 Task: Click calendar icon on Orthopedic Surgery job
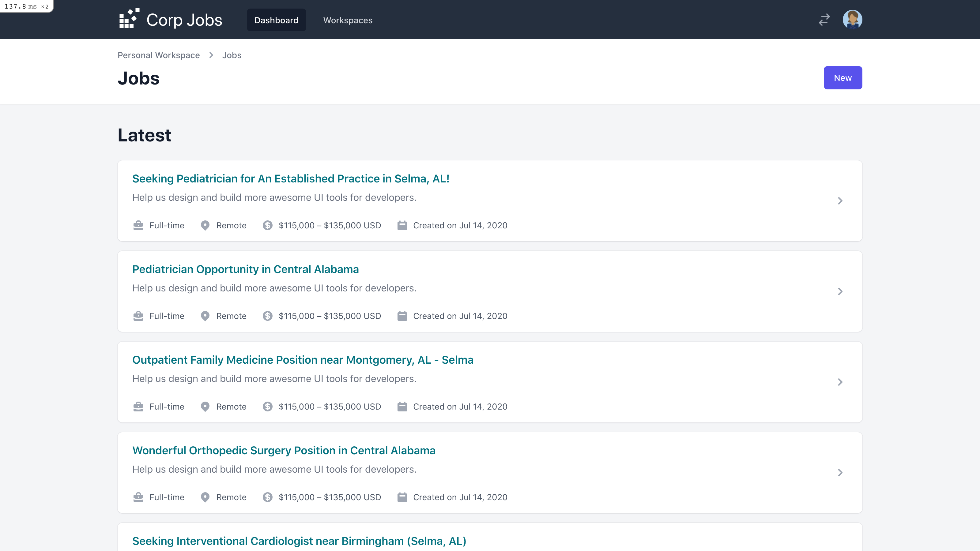coord(402,497)
